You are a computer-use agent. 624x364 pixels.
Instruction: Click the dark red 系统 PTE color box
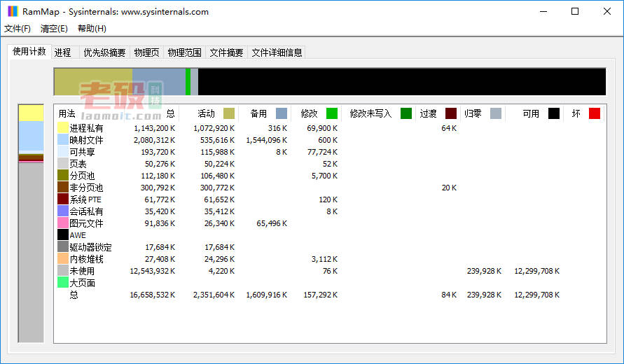(x=63, y=199)
